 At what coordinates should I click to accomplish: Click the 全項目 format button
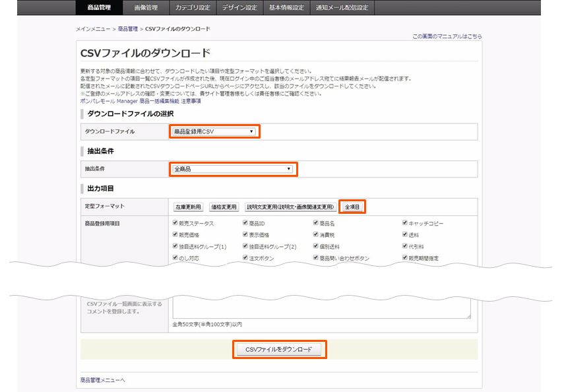(x=352, y=207)
